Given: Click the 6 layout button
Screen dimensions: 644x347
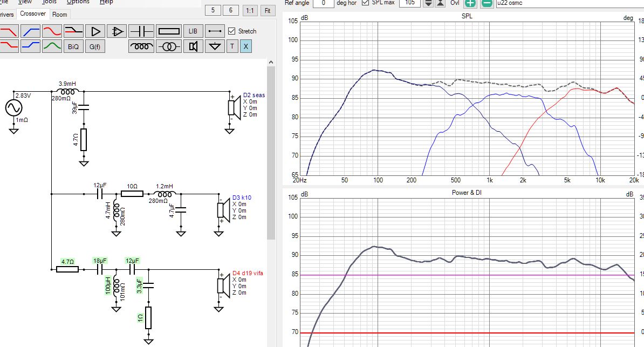Looking at the screenshot, I should 231,10.
